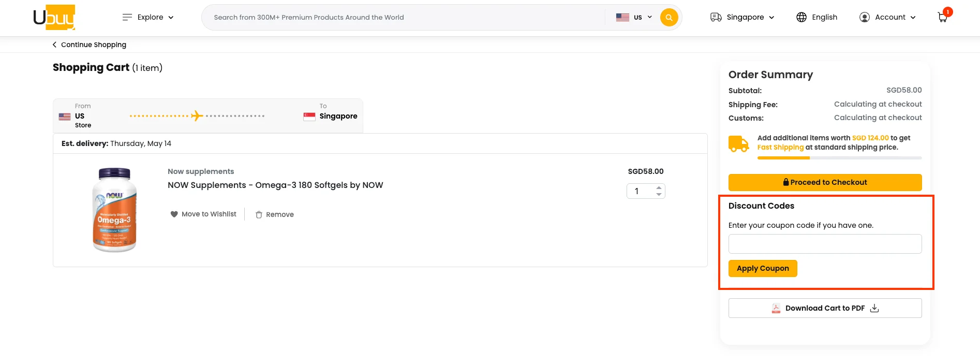This screenshot has height=364, width=980.
Task: Click the orange search magnifier button
Action: 669,17
